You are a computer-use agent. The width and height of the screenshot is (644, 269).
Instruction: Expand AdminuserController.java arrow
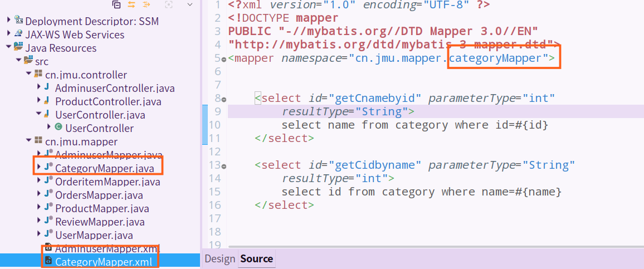click(x=38, y=87)
